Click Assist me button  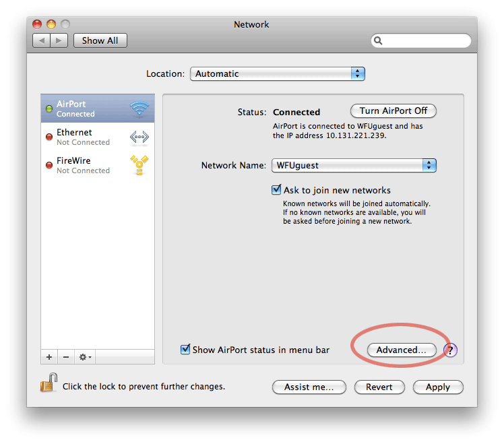pyautogui.click(x=309, y=387)
